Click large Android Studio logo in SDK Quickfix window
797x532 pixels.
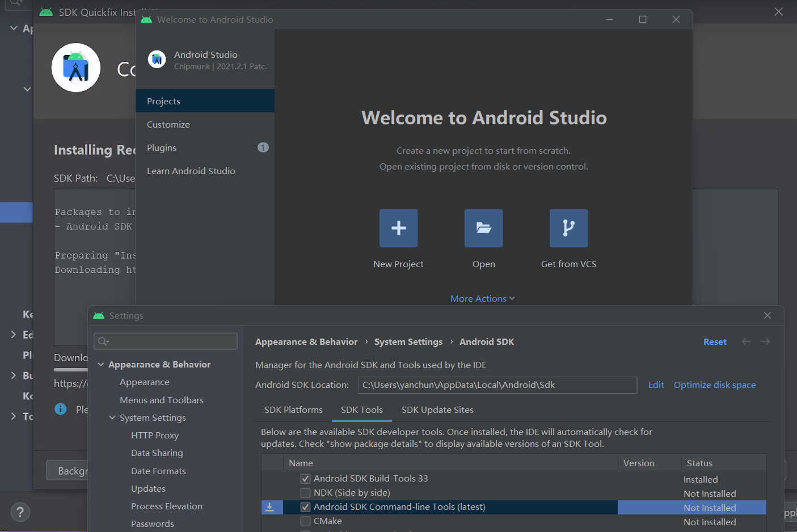tap(76, 67)
